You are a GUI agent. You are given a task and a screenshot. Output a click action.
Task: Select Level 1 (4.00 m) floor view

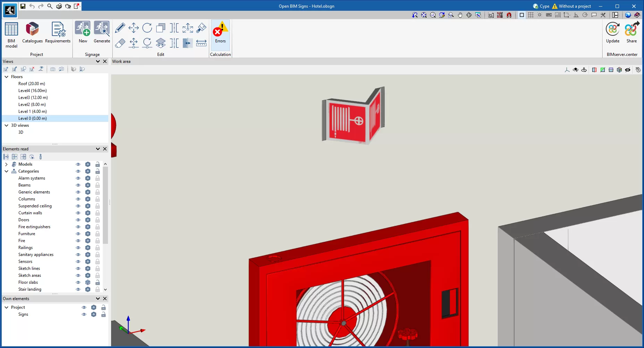pyautogui.click(x=32, y=111)
